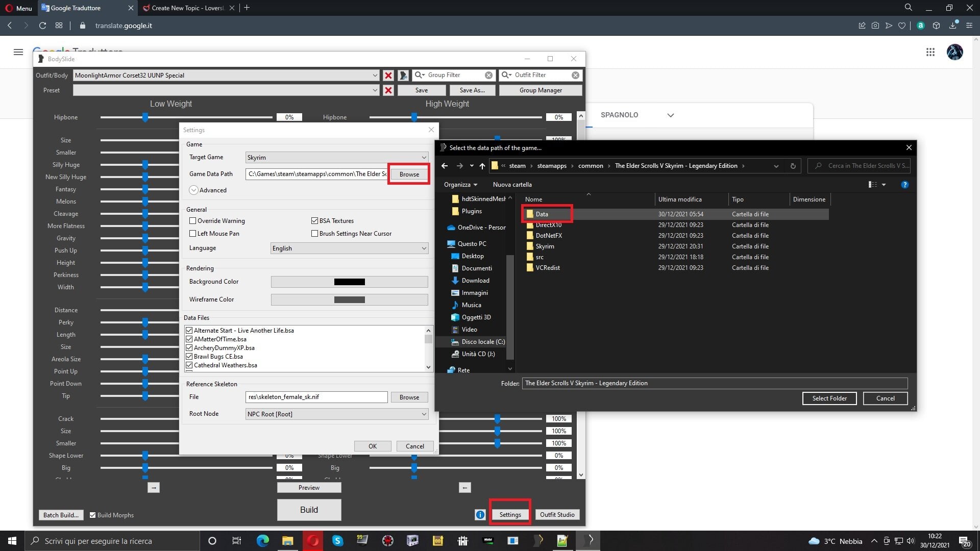The image size is (980, 551).
Task: Pick Background Color swatch
Action: [349, 282]
